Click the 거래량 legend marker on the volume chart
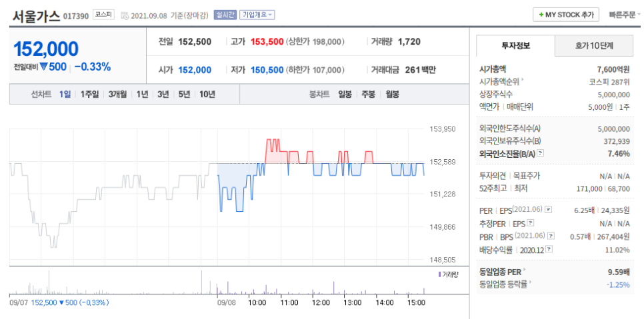This screenshot has height=319, width=644. click(x=439, y=274)
